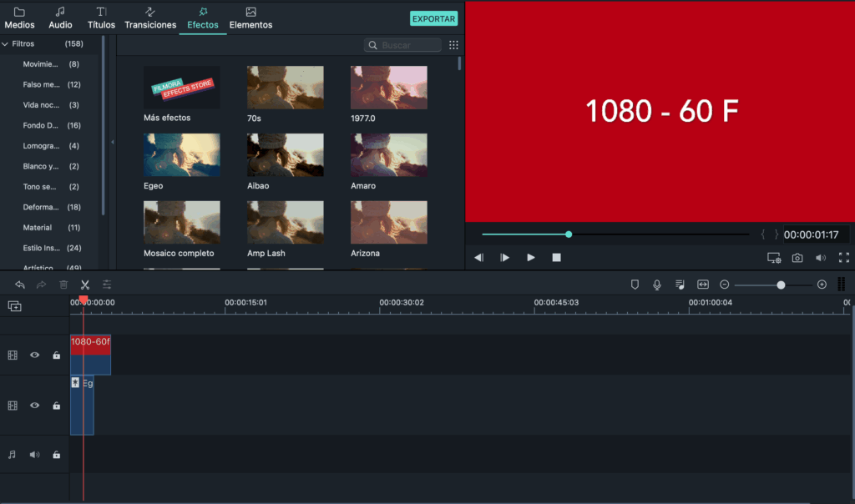Undo the last action
The height and width of the screenshot is (504, 855).
[x=20, y=285]
